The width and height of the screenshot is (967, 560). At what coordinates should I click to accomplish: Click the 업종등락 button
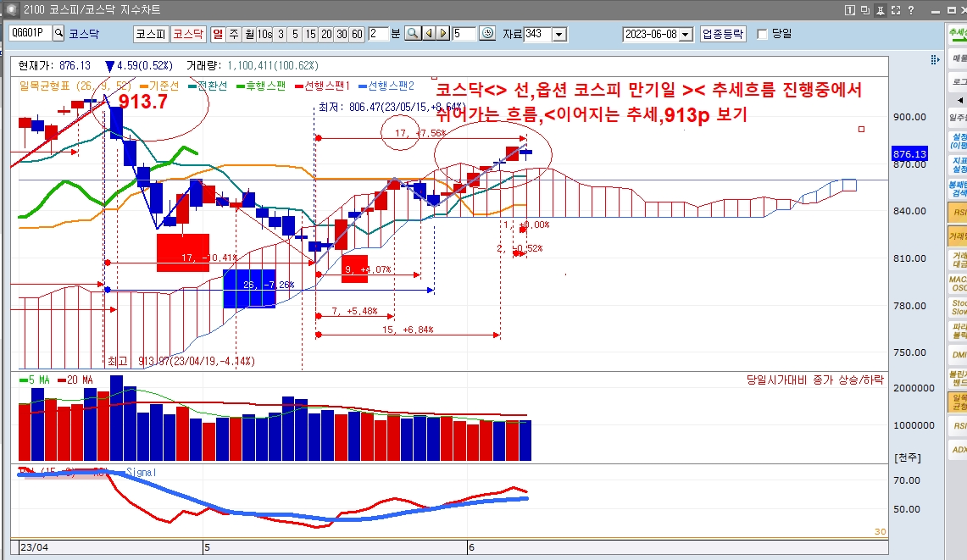click(x=723, y=34)
